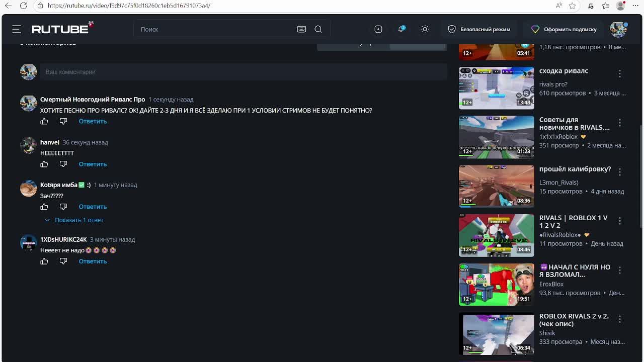The image size is (644, 362).
Task: Open прошёл калибровку video thumbnail
Action: click(x=497, y=186)
